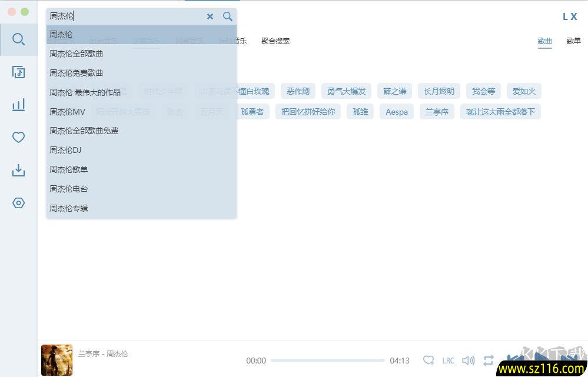Screen dimensions: 588x377
Task: Select the 薛之谦 search tag
Action: (394, 91)
